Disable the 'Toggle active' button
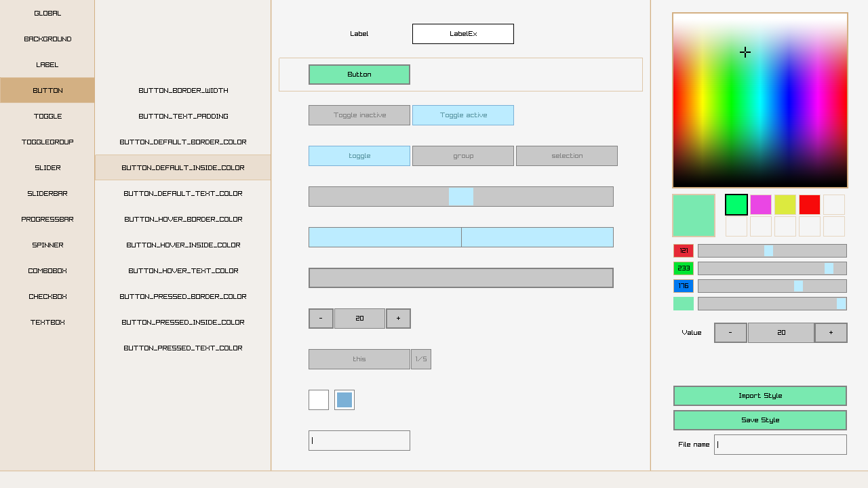Screen dimensions: 868x488 click(463, 115)
